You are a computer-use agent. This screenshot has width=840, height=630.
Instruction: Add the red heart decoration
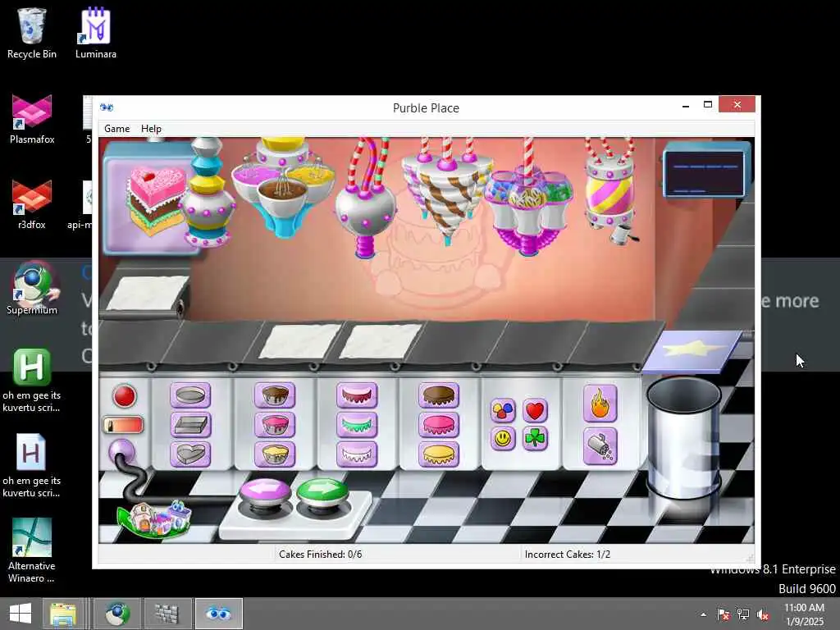(x=535, y=411)
